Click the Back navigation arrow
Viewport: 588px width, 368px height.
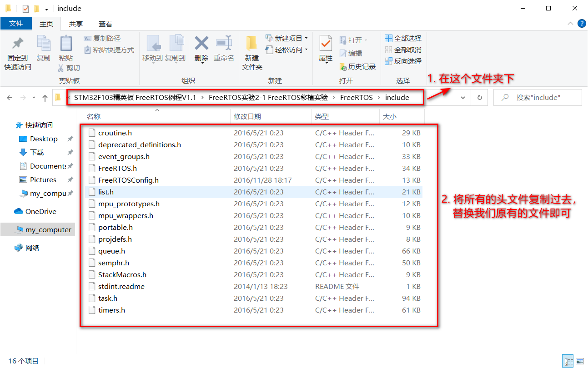(10, 98)
